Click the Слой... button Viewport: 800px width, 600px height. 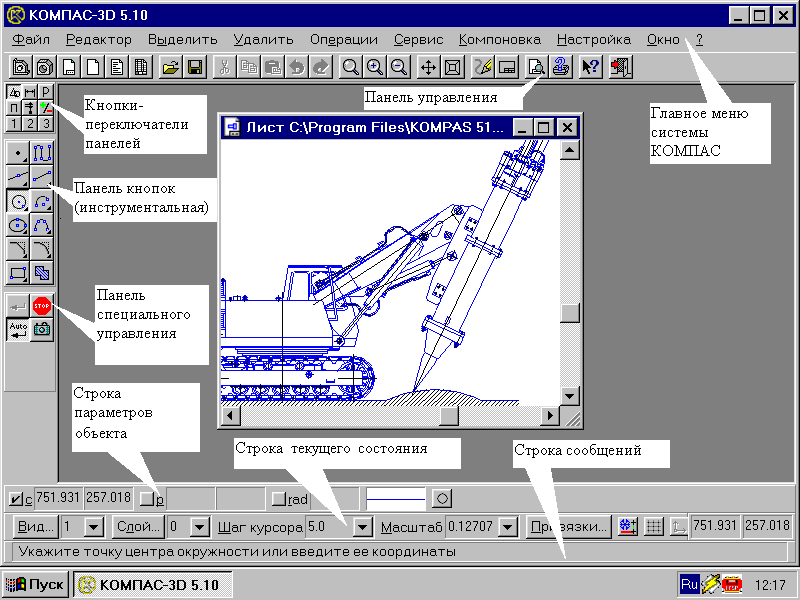click(x=138, y=527)
